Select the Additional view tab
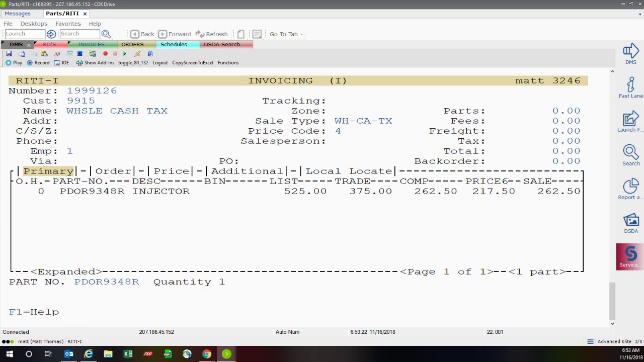Viewport: 644px width, 362px height. coord(247,171)
